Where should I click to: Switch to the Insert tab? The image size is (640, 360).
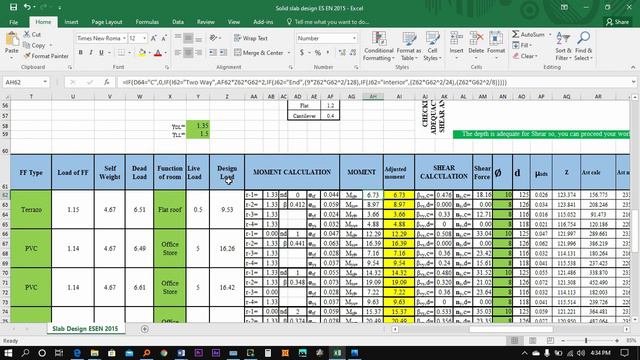pyautogui.click(x=71, y=22)
